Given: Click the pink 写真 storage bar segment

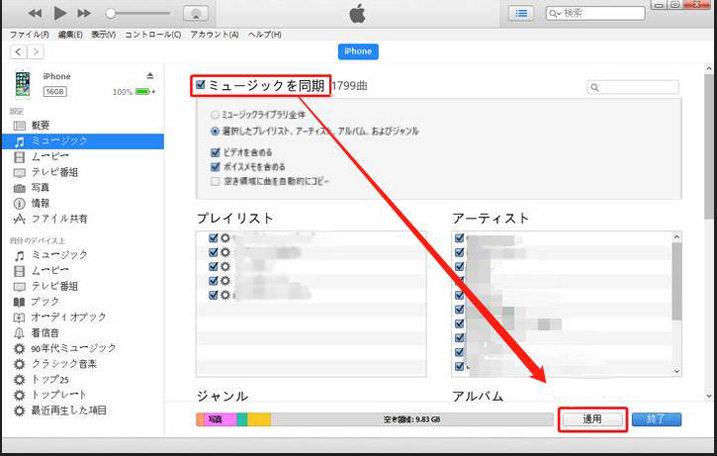Looking at the screenshot, I should 220,419.
